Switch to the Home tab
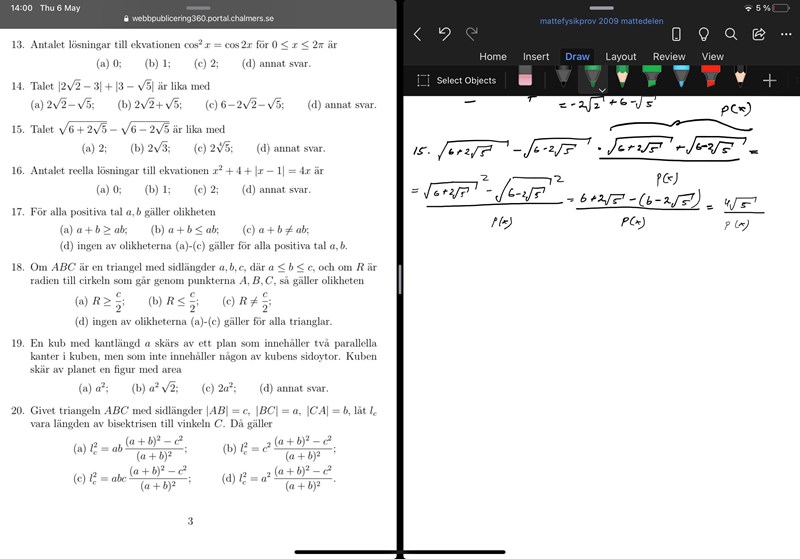 tap(492, 57)
